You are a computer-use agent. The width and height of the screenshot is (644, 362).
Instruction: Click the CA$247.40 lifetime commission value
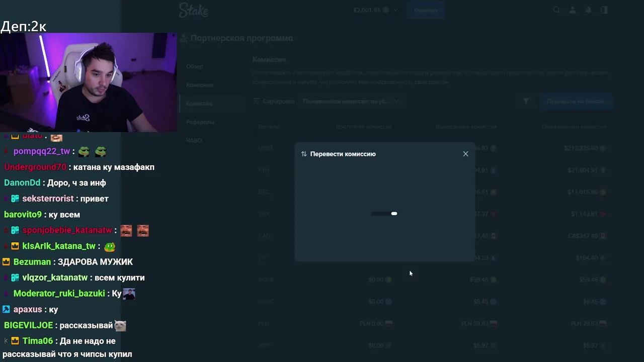(583, 236)
